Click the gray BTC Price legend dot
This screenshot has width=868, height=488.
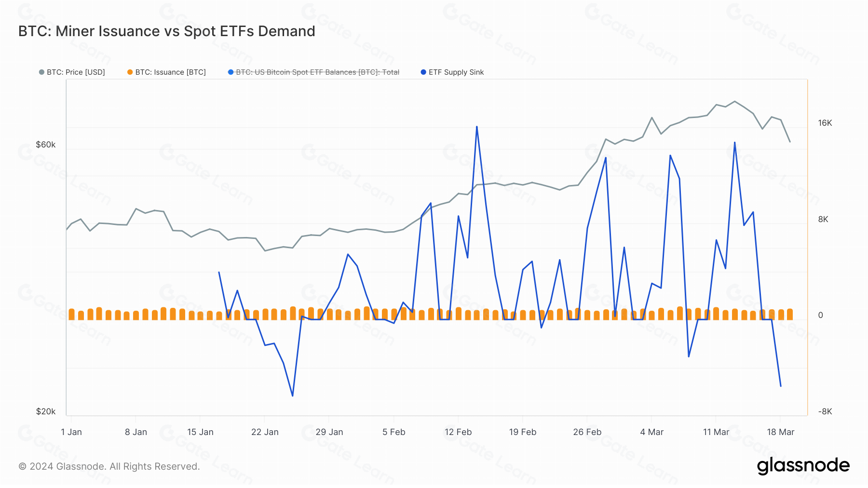[41, 72]
